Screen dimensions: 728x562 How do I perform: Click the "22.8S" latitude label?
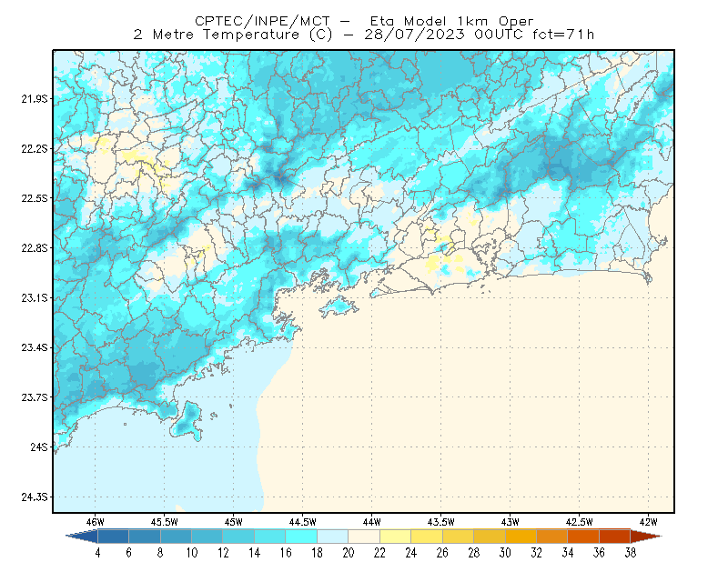(35, 248)
